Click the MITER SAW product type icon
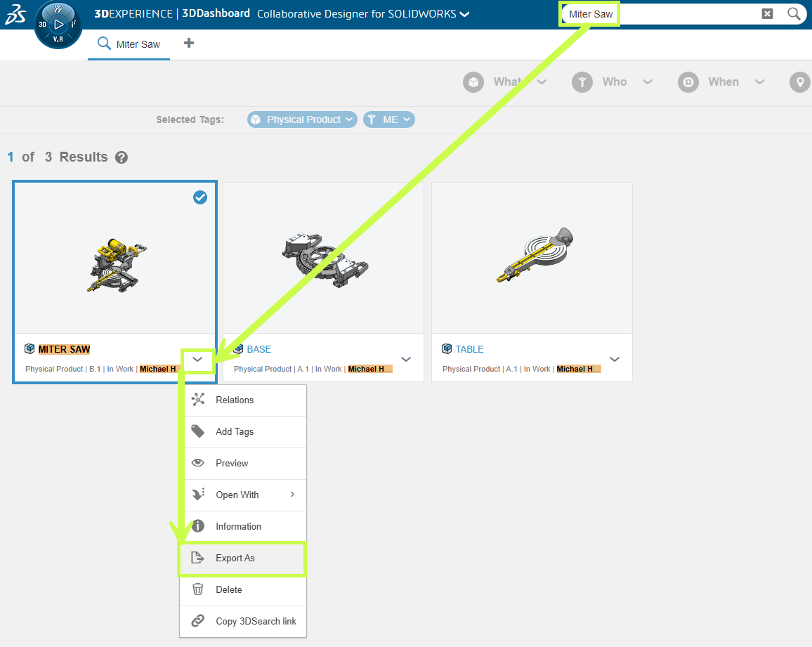 click(x=30, y=348)
